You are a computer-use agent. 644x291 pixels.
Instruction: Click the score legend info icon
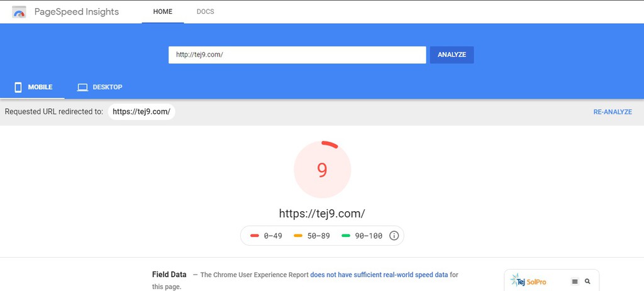pos(394,236)
